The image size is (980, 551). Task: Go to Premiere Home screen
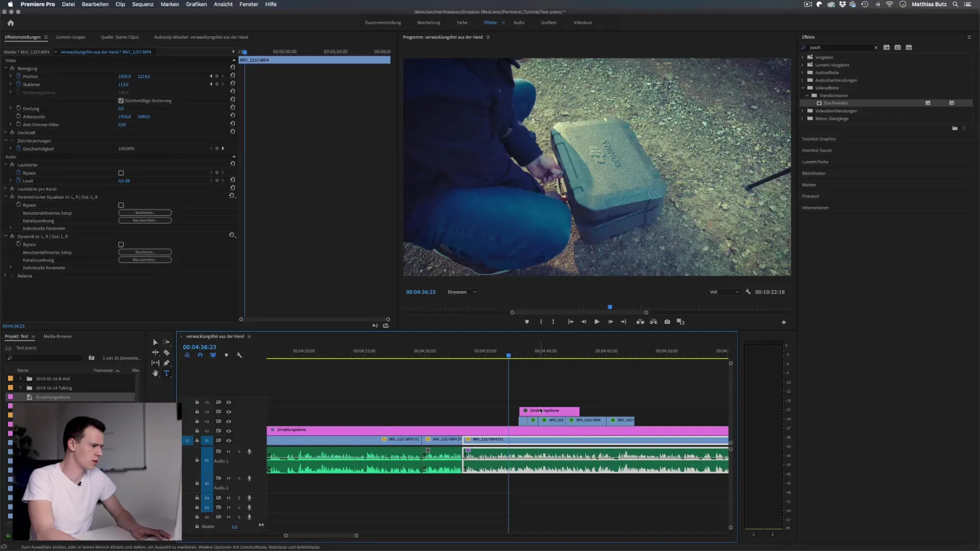(11, 23)
